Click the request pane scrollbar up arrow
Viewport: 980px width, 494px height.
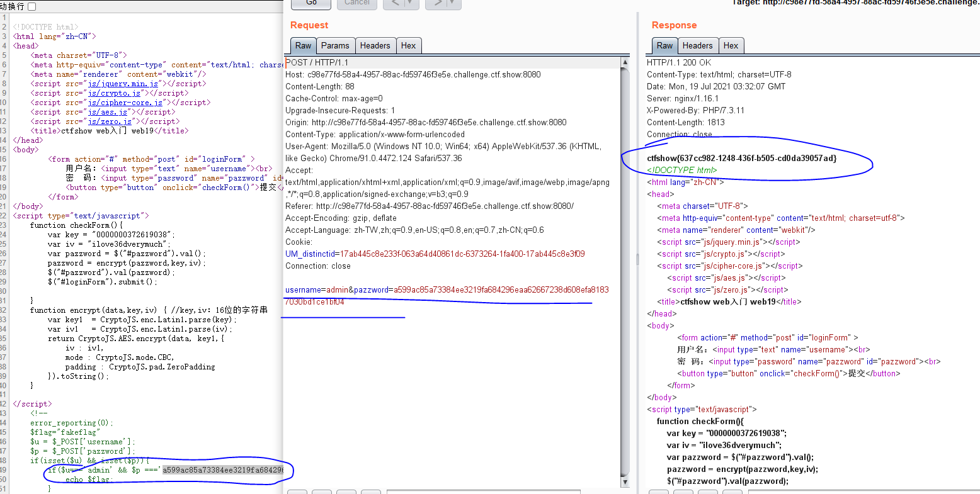625,62
